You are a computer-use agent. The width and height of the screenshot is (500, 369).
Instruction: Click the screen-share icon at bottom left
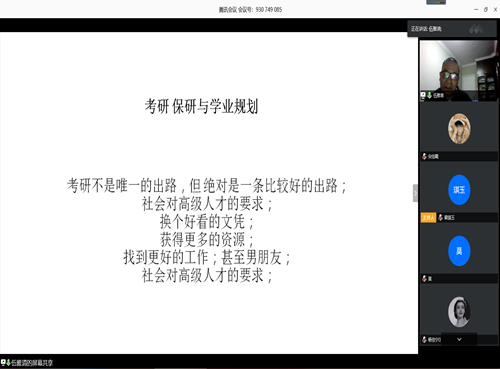pos(3,362)
